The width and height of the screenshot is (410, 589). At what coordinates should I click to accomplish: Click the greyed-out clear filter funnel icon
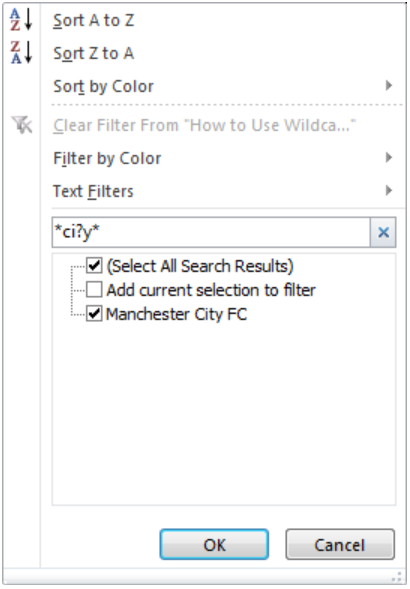click(x=22, y=125)
